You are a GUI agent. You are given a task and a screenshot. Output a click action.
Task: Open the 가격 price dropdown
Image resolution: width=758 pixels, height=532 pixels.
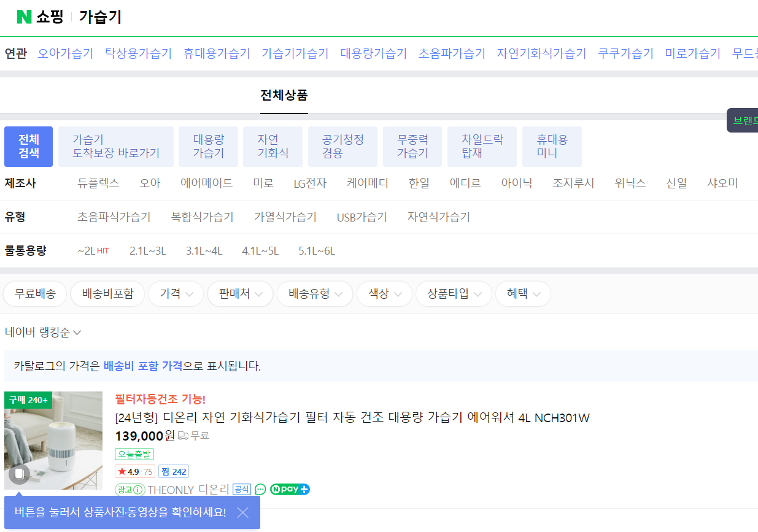[176, 294]
